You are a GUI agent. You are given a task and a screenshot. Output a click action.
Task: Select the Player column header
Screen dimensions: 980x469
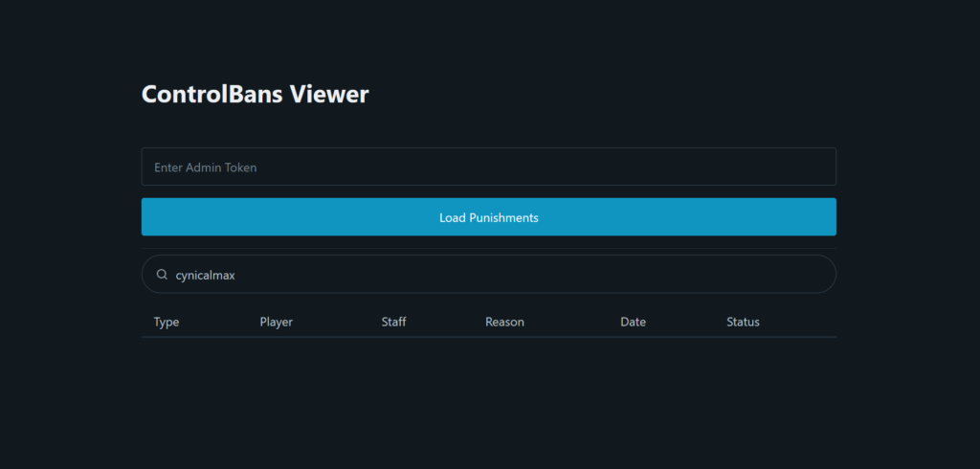[x=276, y=322]
